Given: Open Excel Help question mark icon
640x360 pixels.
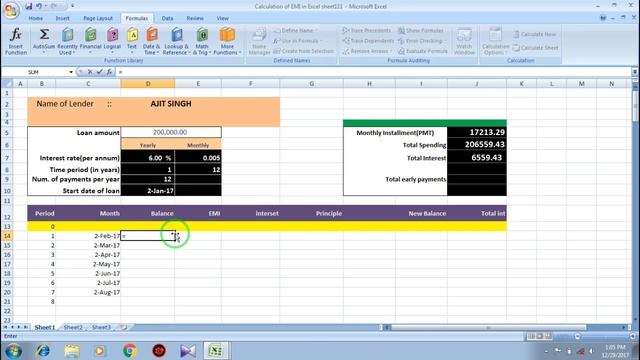Looking at the screenshot, I should (x=603, y=18).
